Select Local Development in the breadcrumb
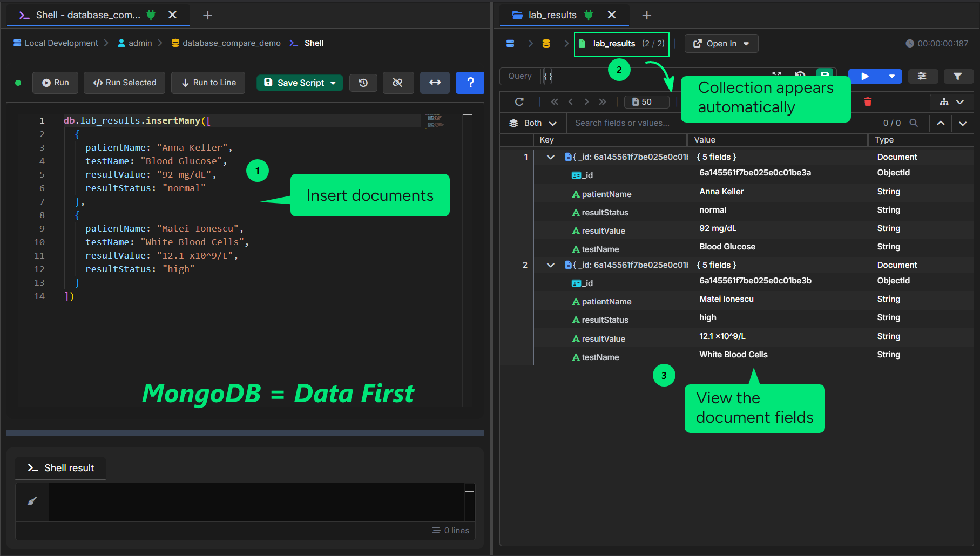 (x=56, y=43)
